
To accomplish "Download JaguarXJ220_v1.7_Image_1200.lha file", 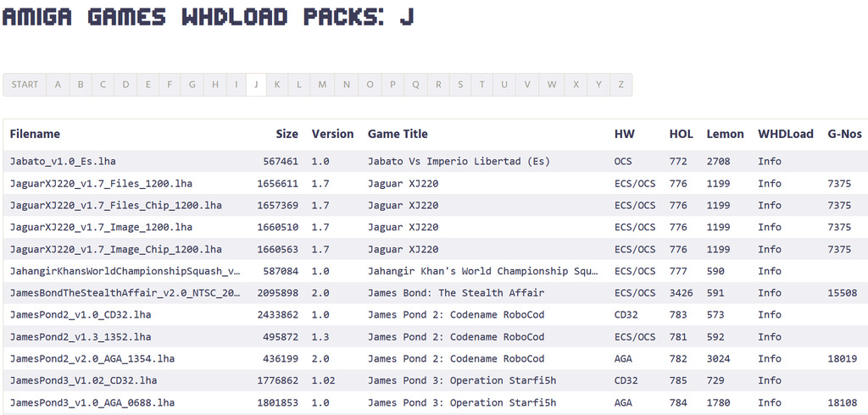I will [x=101, y=227].
